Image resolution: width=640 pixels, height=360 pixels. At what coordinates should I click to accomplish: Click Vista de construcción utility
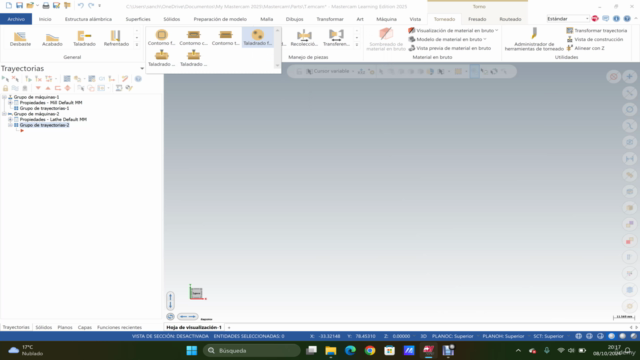tap(594, 39)
